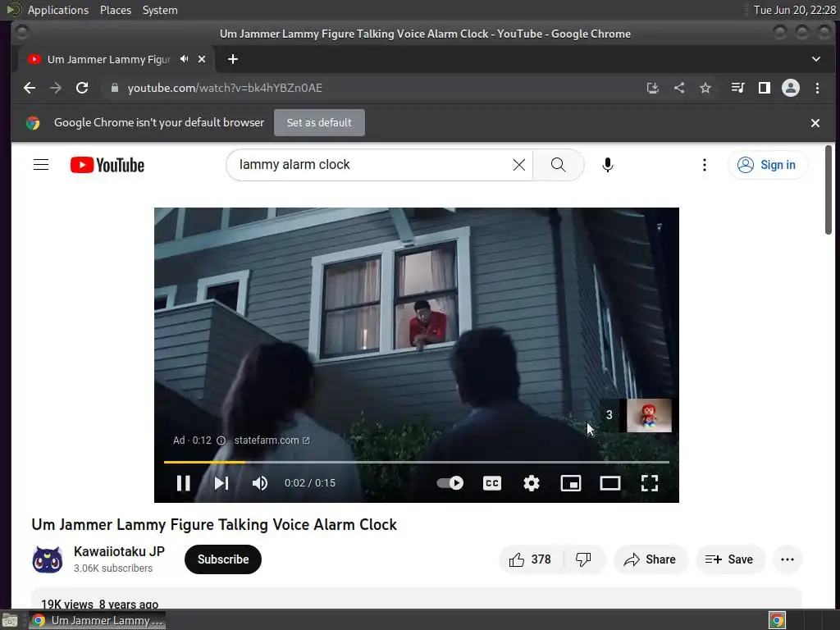This screenshot has height=630, width=840.
Task: Click the skip countdown video thumbnail
Action: pos(649,415)
